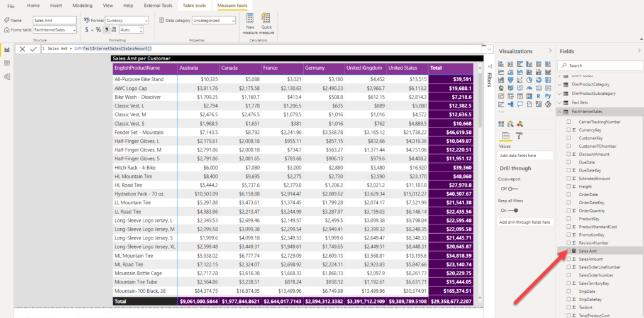Click the Quick measure button
644x318 pixels.
(267, 24)
